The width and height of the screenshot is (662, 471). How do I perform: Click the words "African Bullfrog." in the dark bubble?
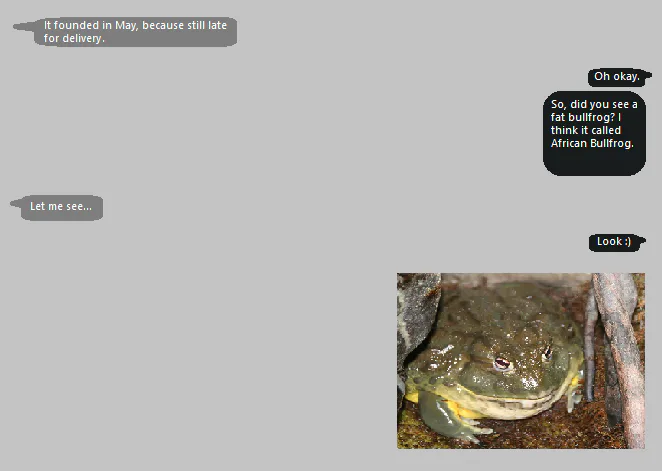(x=592, y=143)
